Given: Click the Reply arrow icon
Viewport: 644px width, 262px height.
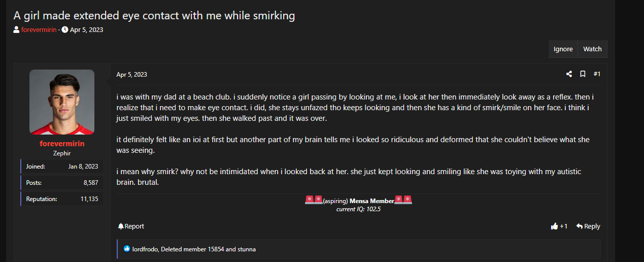Looking at the screenshot, I should point(579,226).
